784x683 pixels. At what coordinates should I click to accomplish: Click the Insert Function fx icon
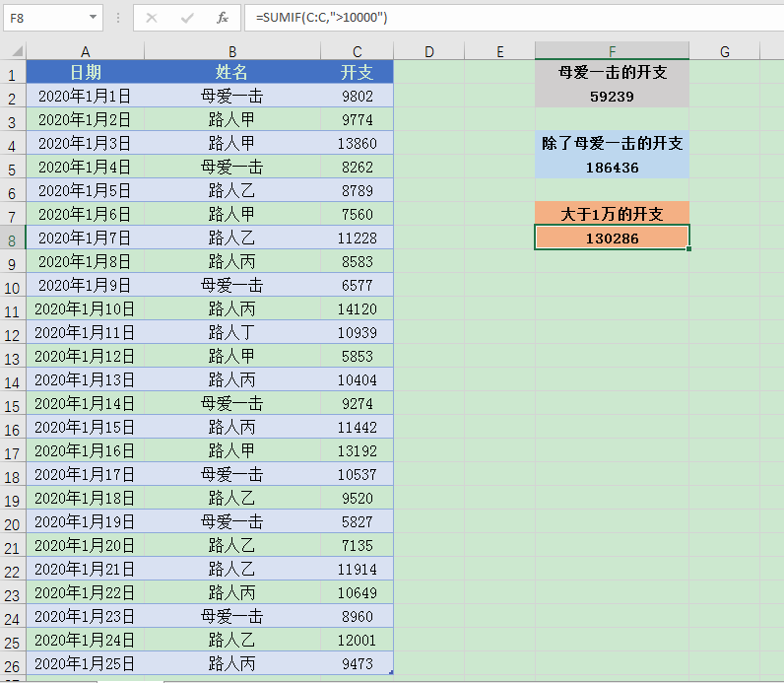[x=223, y=18]
